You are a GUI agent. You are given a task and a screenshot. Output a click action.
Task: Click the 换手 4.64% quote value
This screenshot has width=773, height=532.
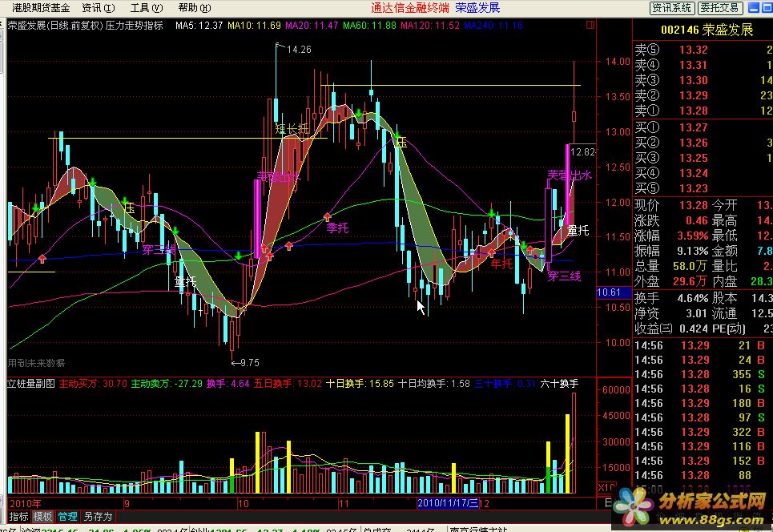pyautogui.click(x=693, y=298)
